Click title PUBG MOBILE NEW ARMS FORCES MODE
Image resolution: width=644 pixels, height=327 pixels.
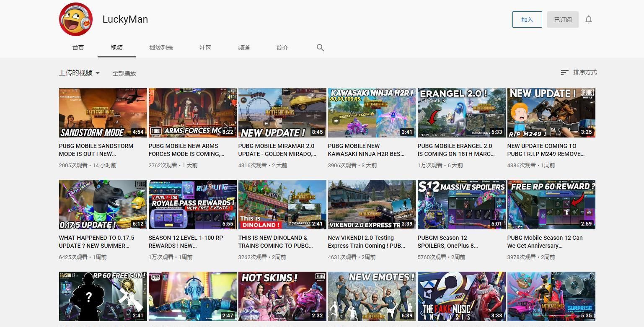tap(186, 150)
